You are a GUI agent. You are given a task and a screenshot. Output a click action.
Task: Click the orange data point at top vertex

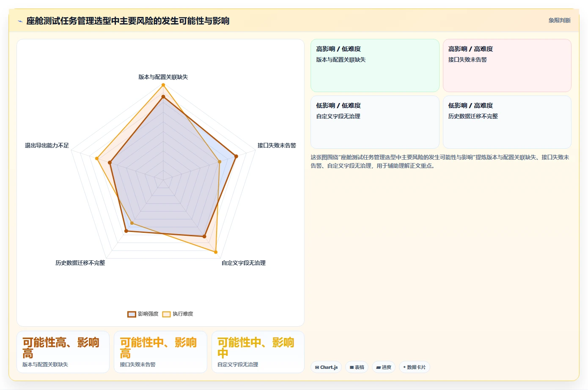(x=163, y=85)
